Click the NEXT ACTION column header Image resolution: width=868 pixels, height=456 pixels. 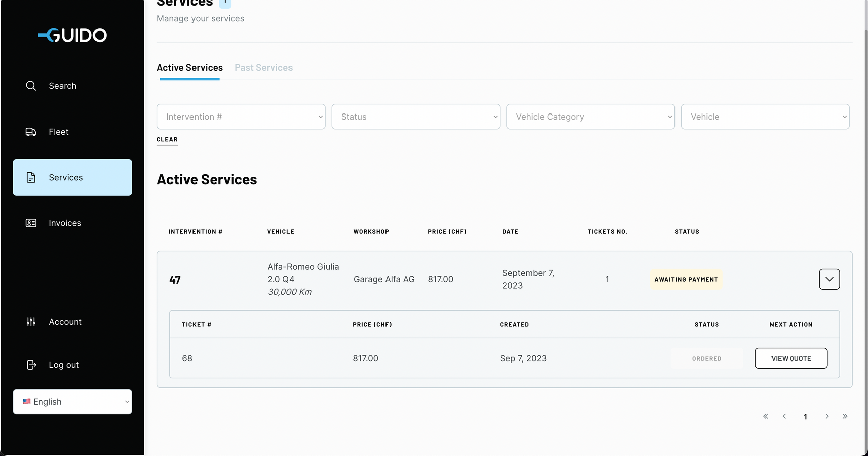(791, 325)
